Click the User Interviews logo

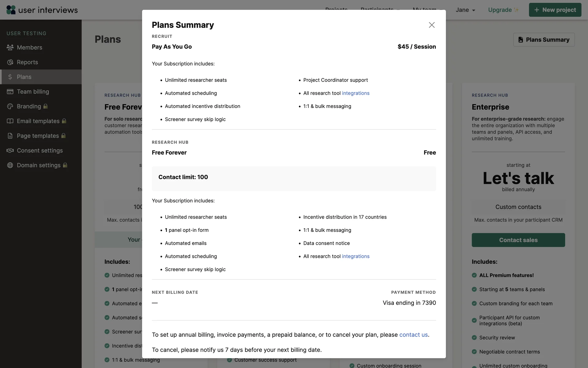tap(42, 10)
